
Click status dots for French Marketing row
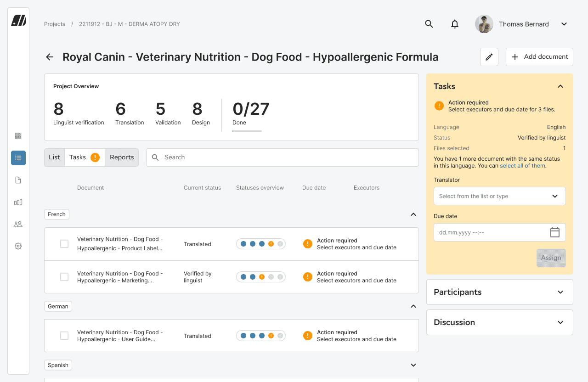(x=261, y=277)
